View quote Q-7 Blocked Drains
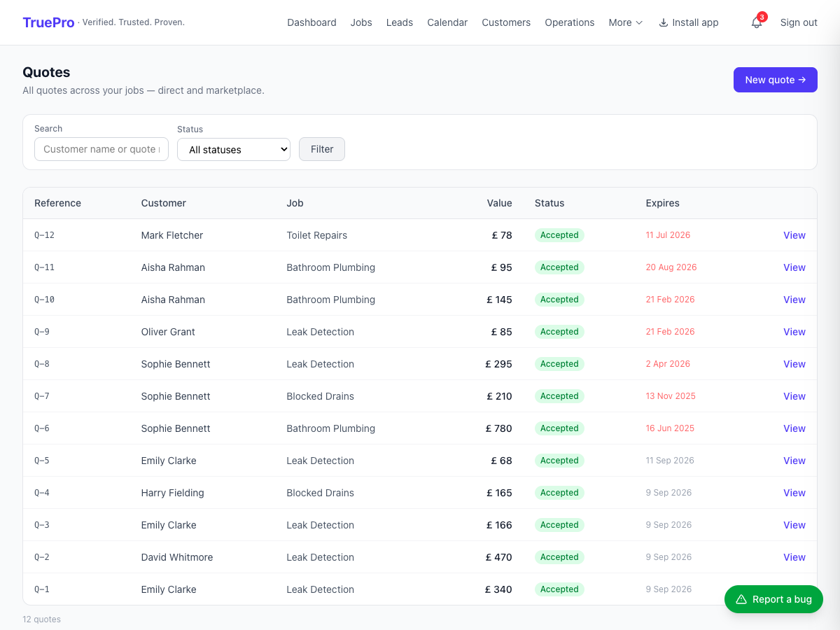This screenshot has width=840, height=630. coord(794,396)
